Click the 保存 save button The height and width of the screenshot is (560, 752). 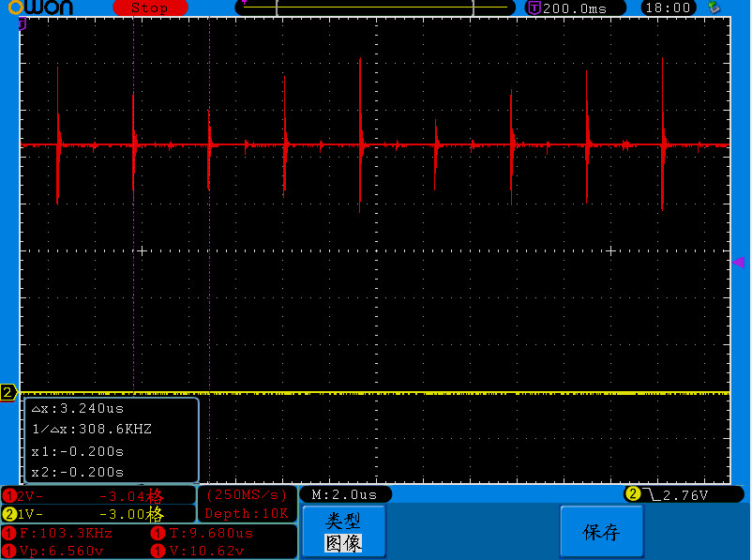pos(601,532)
